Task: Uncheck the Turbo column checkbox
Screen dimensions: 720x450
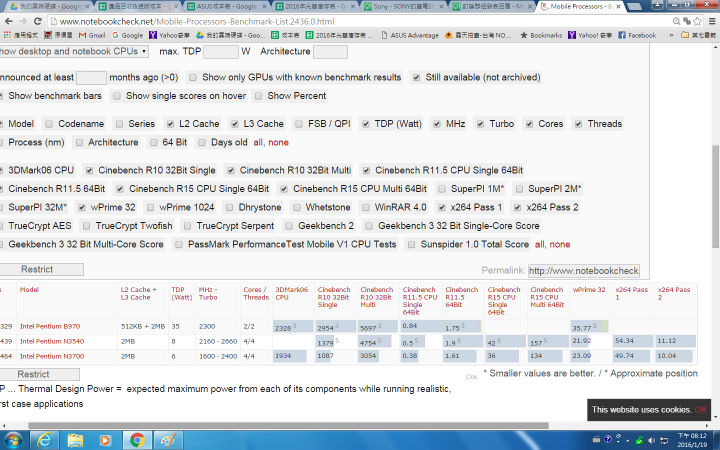Action: [x=480, y=124]
